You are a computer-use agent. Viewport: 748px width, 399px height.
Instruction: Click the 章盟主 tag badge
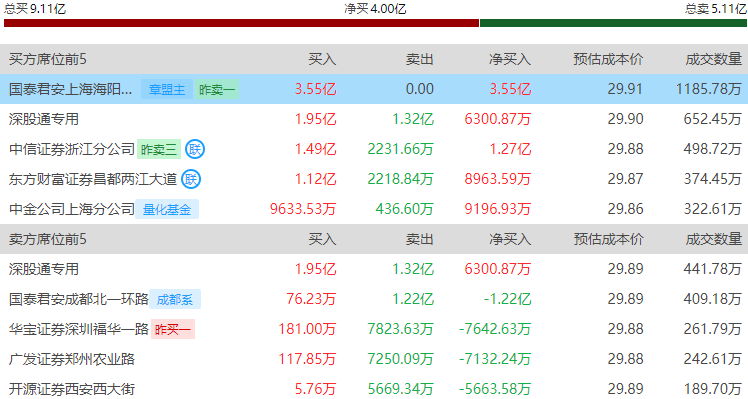[x=167, y=89]
